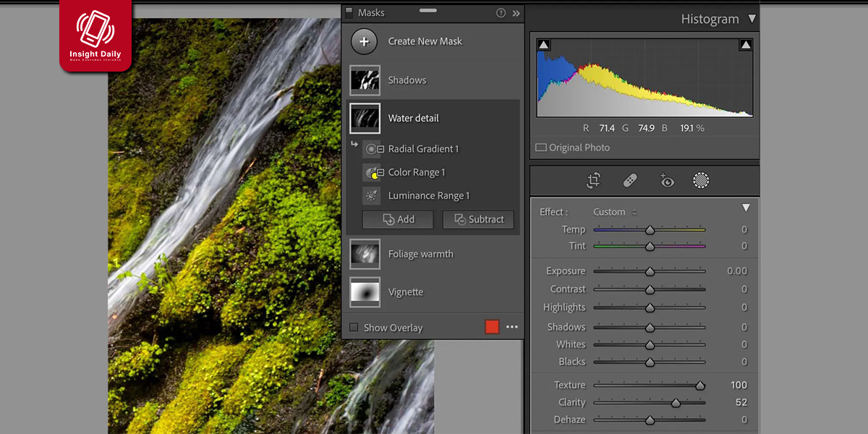Screen dimensions: 868x434
Task: Select the Crop tool icon
Action: pyautogui.click(x=593, y=181)
